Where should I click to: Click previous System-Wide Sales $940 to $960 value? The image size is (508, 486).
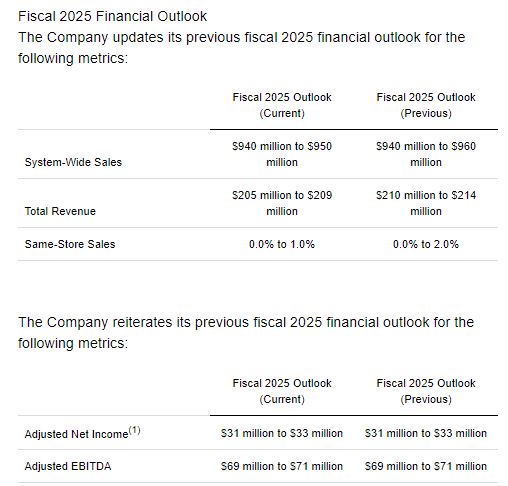[x=426, y=154]
